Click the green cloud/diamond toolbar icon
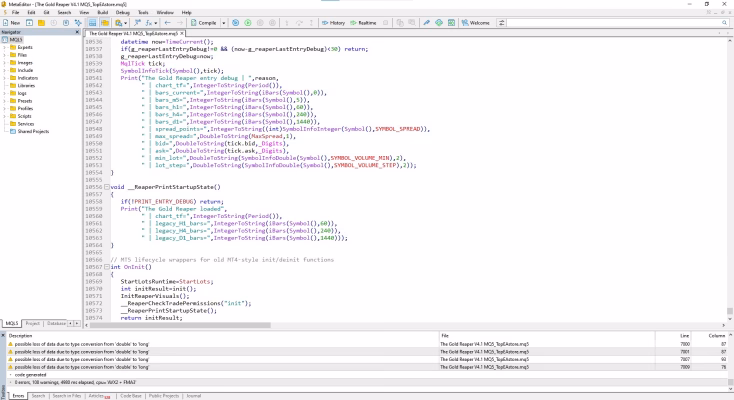The image size is (734, 400). [x=439, y=22]
